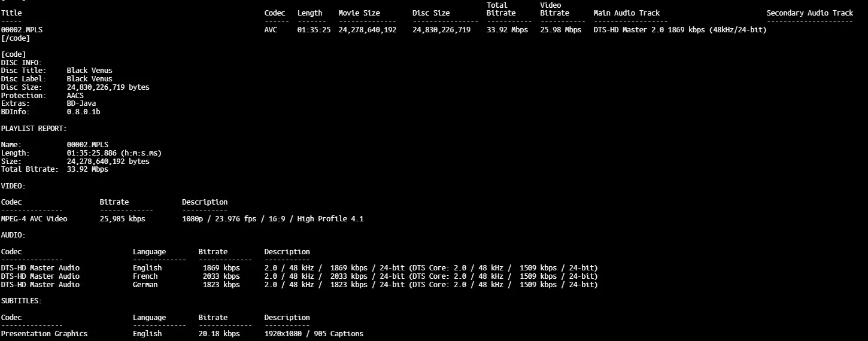Click the SUBTITLES section heading

(22, 301)
